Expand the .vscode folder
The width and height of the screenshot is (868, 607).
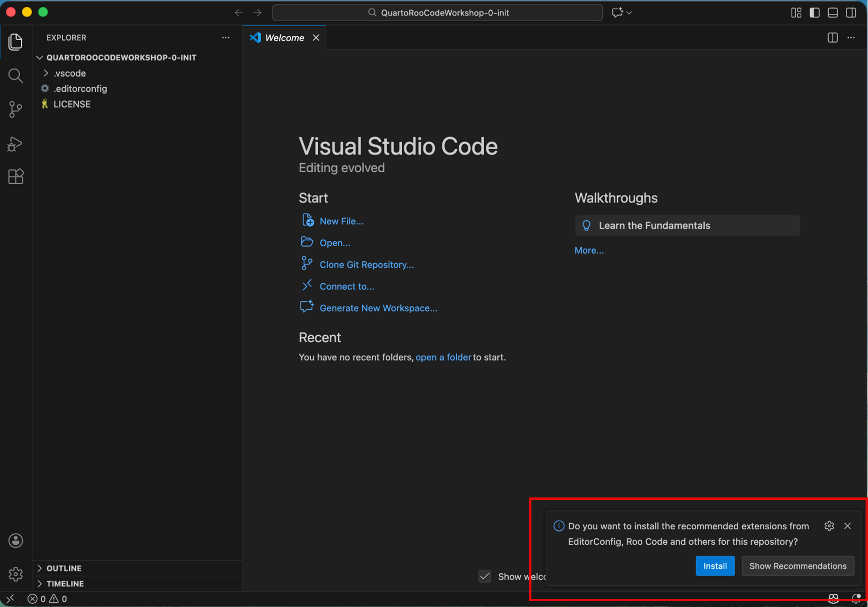[69, 73]
